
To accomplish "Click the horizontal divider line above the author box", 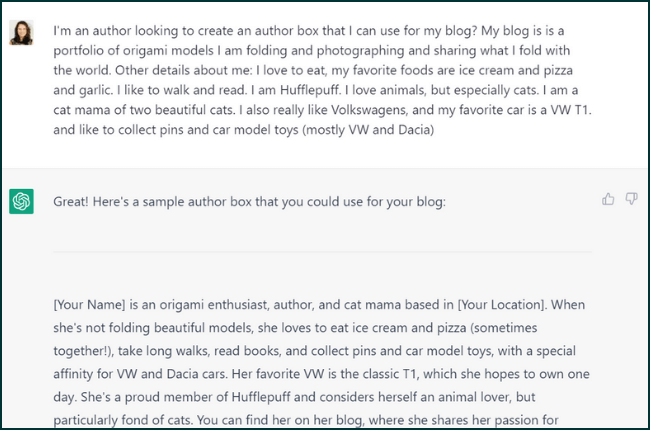I will tap(322, 251).
